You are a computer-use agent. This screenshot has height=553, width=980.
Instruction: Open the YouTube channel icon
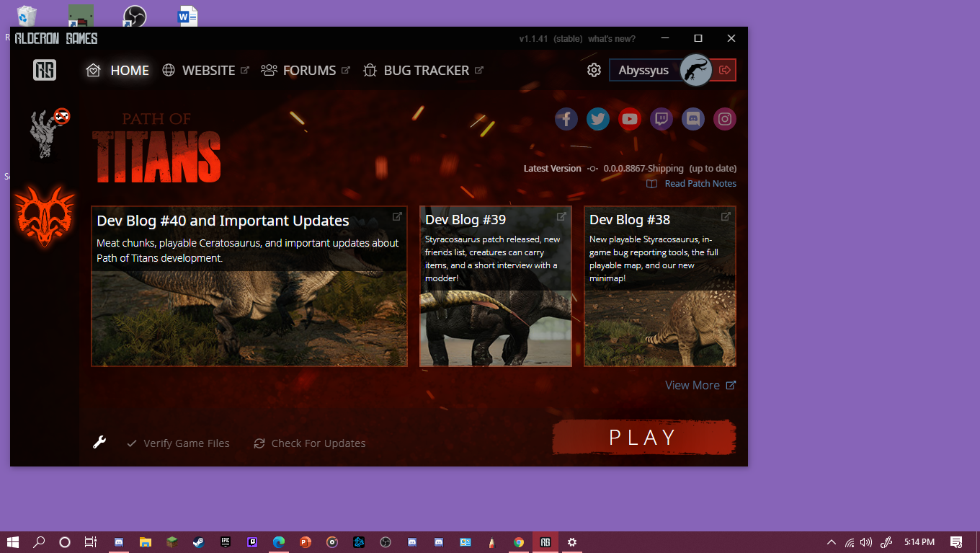pos(630,119)
